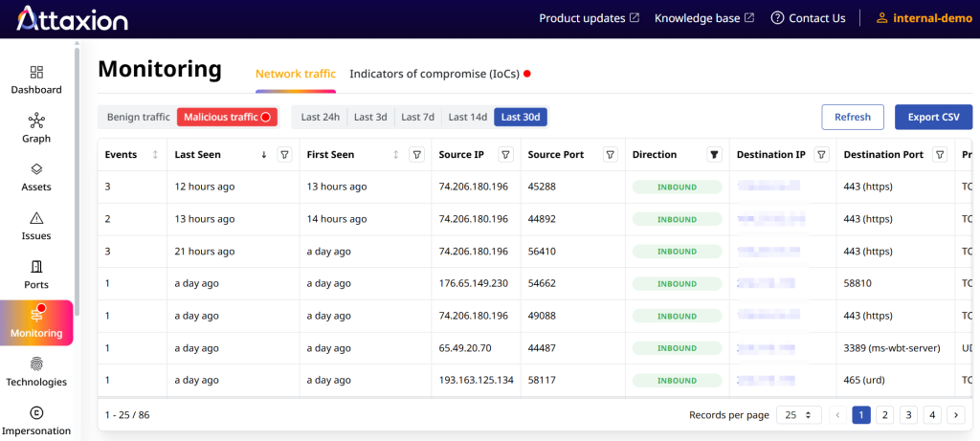
Task: Sort by First Seen column arrows
Action: [395, 155]
